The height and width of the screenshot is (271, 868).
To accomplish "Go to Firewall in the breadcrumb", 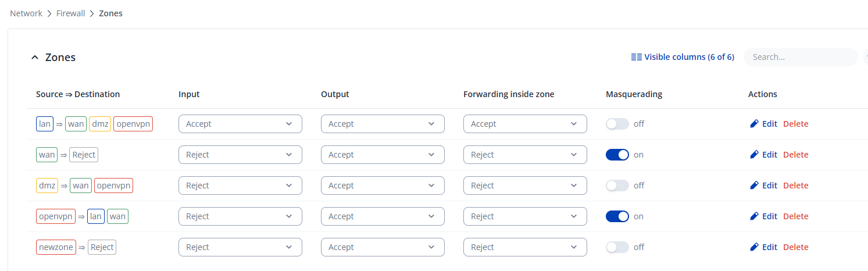I will 71,13.
